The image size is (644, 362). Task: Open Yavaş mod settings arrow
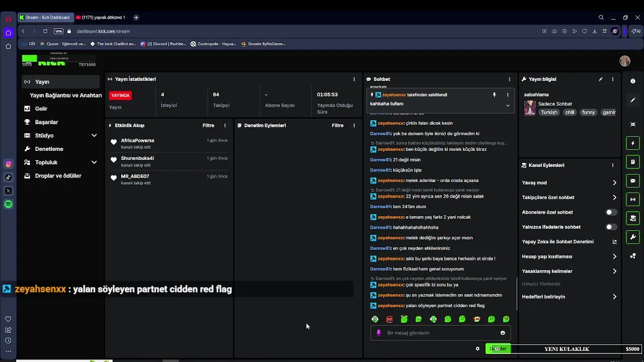click(614, 183)
